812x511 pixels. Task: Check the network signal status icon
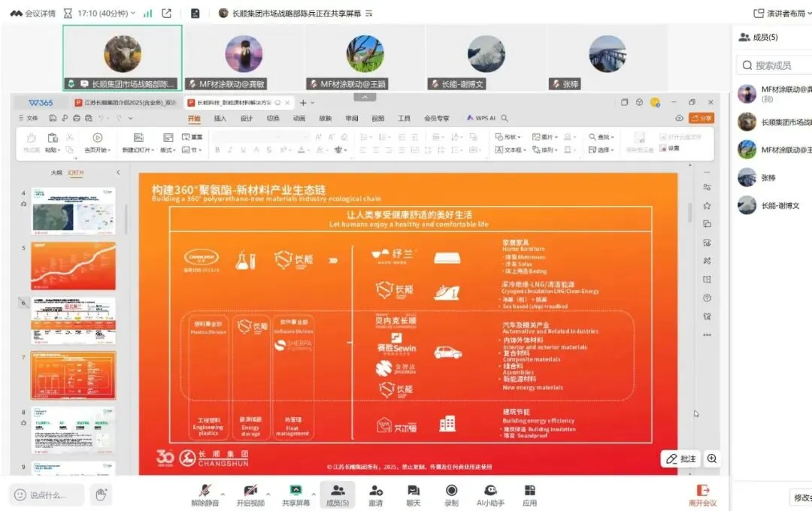(x=148, y=14)
